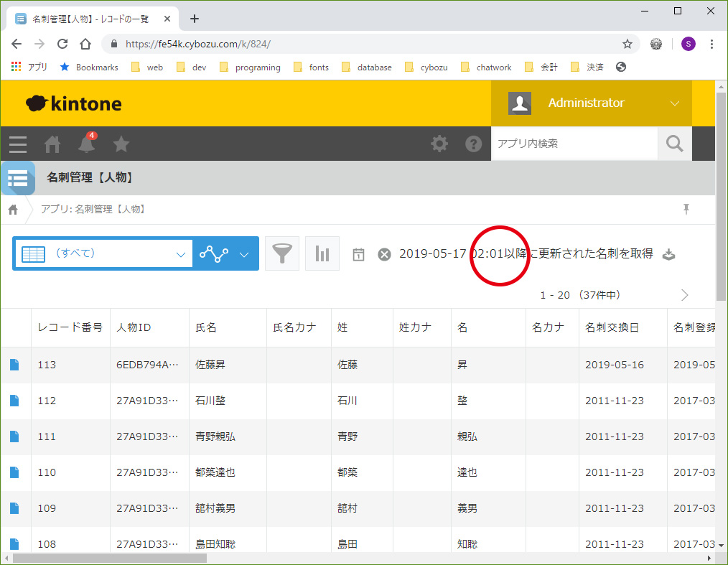This screenshot has width=728, height=565.
Task: Expand the Administrator user dropdown
Action: tap(675, 103)
